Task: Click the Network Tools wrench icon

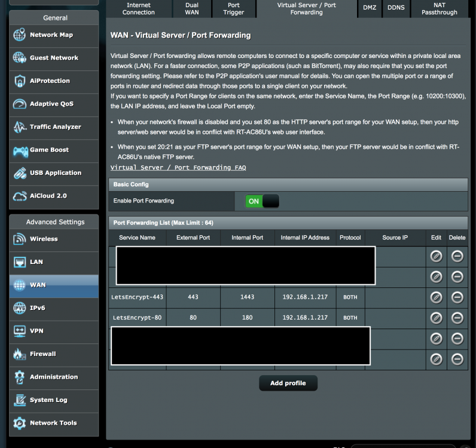Action: 20,423
